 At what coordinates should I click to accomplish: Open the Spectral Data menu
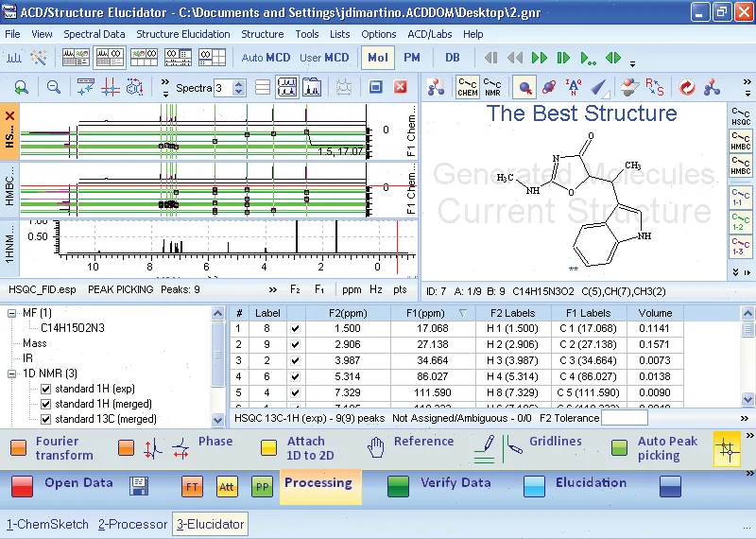(x=94, y=34)
